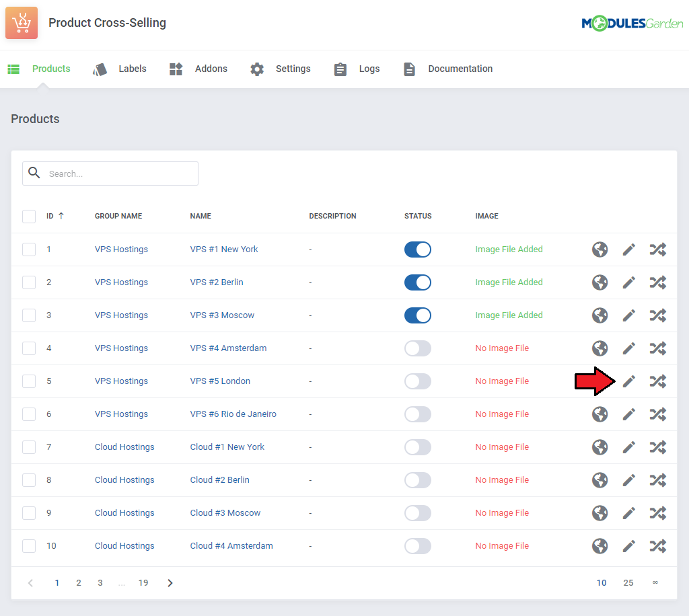Switch to the Addons tab
Screen dimensions: 689x616
point(198,69)
